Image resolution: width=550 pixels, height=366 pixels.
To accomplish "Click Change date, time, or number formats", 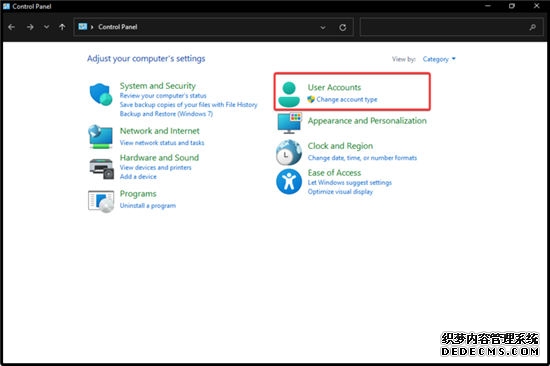I will point(362,158).
